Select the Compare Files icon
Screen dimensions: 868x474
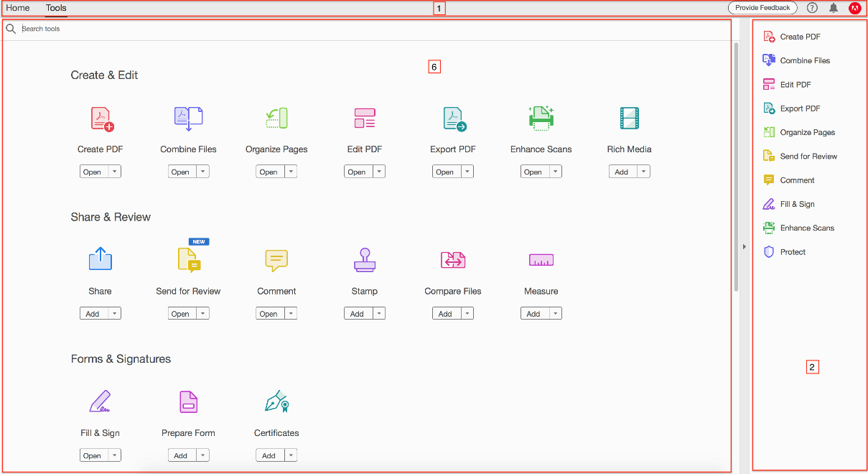click(452, 260)
